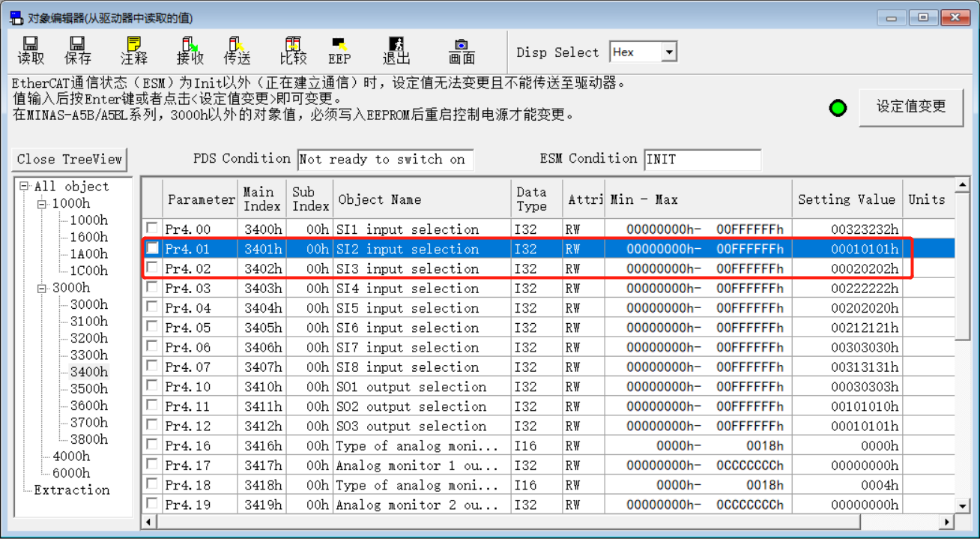This screenshot has height=539, width=980.
Task: Click the 保存 (Save) toolbar icon
Action: coord(78,50)
